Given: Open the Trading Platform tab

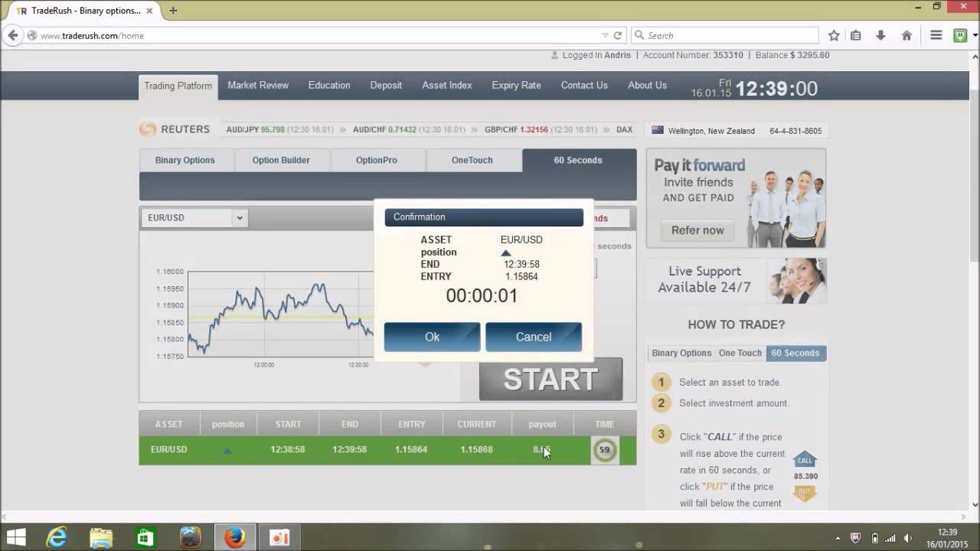Looking at the screenshot, I should point(178,86).
